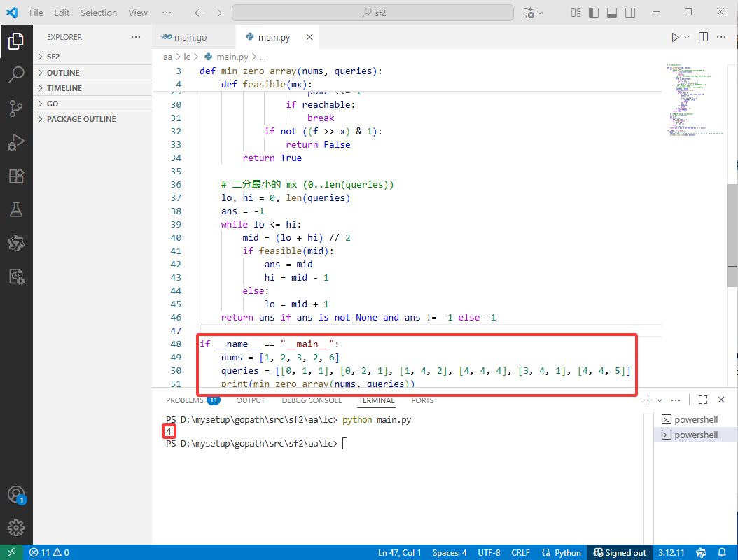Split the editor to the right

[x=703, y=37]
